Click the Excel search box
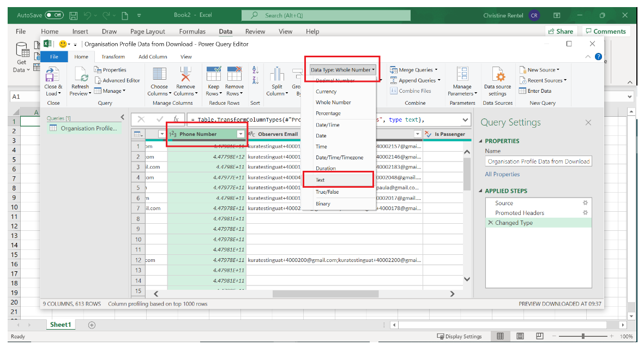 [326, 15]
